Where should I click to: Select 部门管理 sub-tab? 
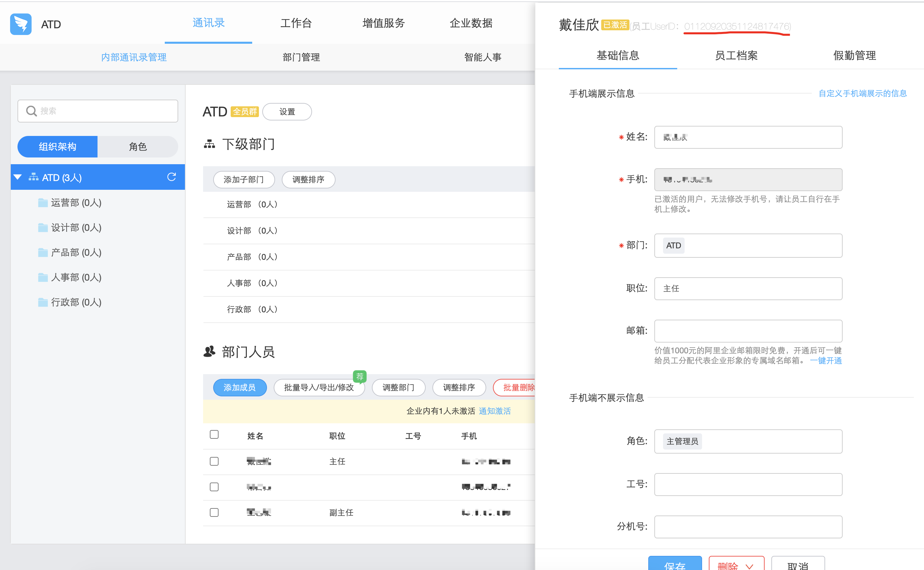301,57
